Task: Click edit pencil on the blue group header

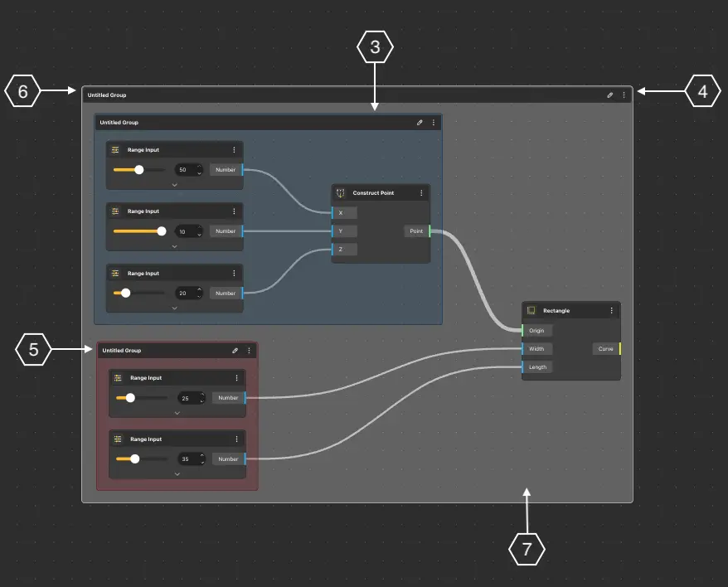Action: point(420,123)
